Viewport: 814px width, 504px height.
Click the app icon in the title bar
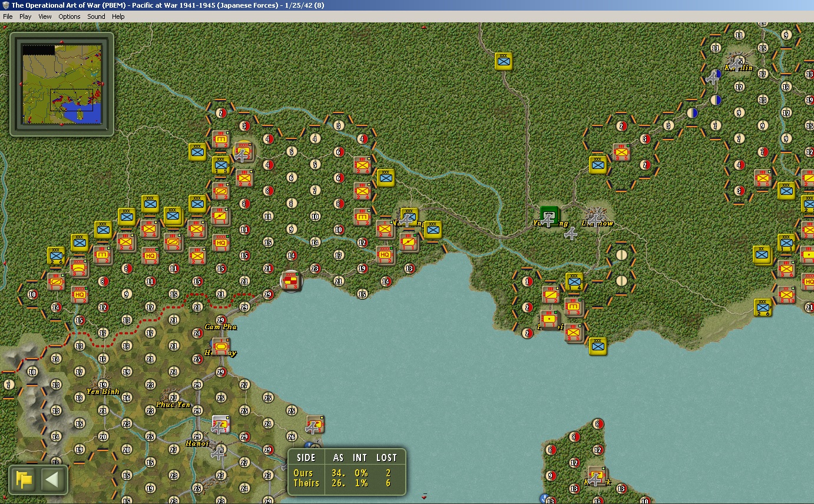click(5, 5)
